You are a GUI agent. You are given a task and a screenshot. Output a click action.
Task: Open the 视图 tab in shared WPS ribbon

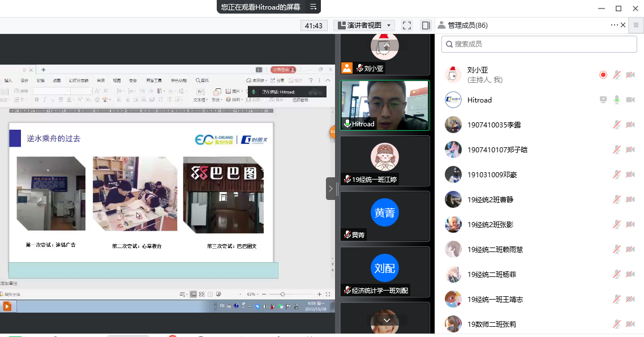pyautogui.click(x=117, y=80)
